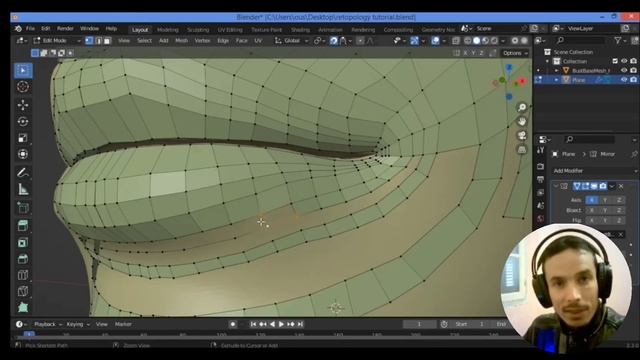The image size is (640, 360).
Task: Switch to the UV Editing workspace tab
Action: pyautogui.click(x=230, y=30)
